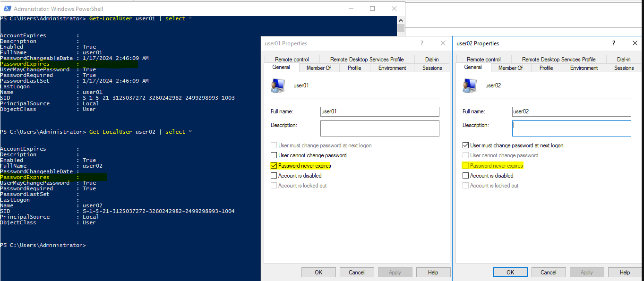644x281 pixels.
Task: Switch to Sessions tab in user01 Properties
Action: point(432,68)
